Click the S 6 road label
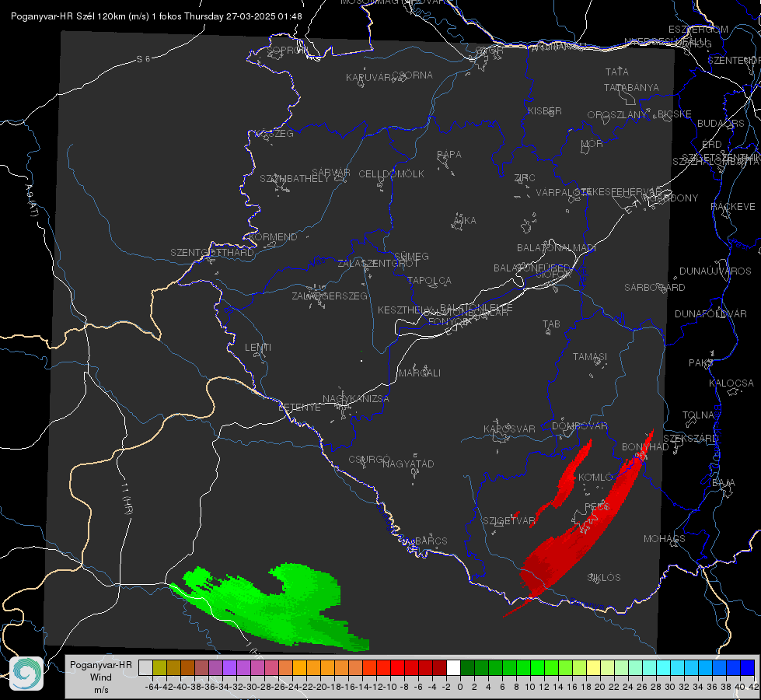 coord(143,59)
